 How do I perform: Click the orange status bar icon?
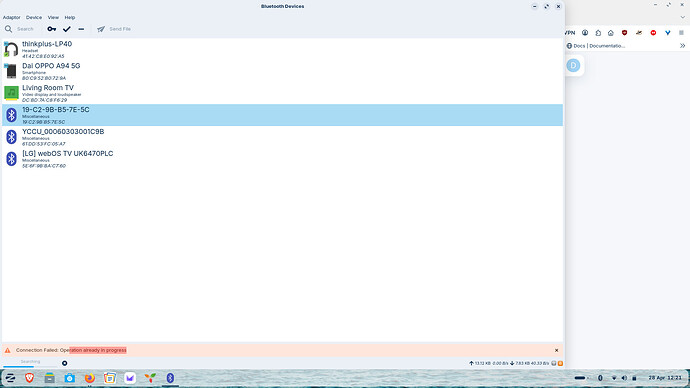pyautogui.click(x=560, y=363)
